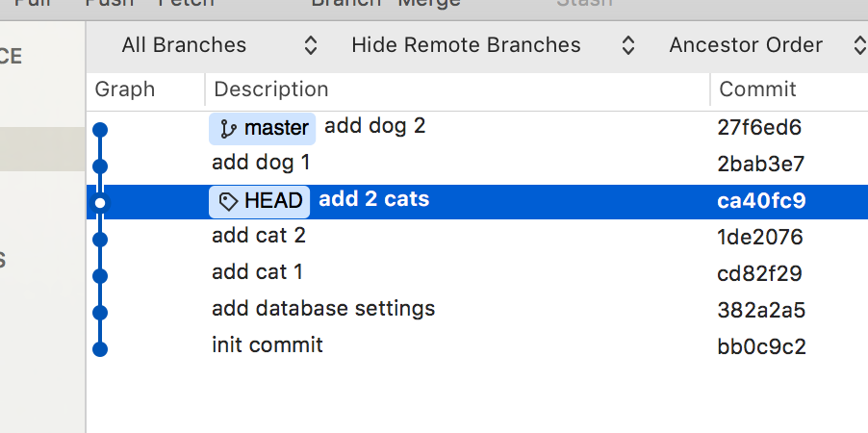
Task: Click the master branch label icon
Action: pos(228,128)
